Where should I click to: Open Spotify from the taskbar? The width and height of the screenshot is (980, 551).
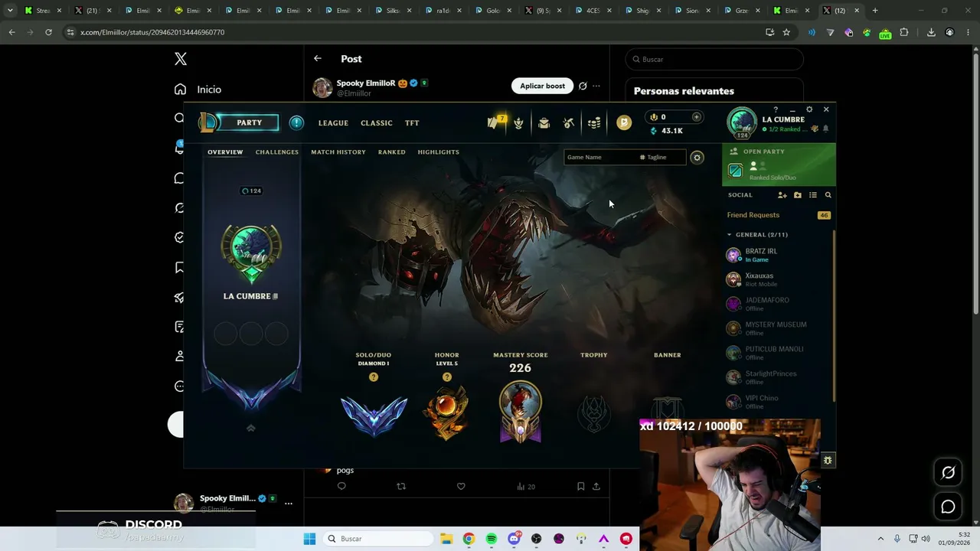click(x=492, y=539)
